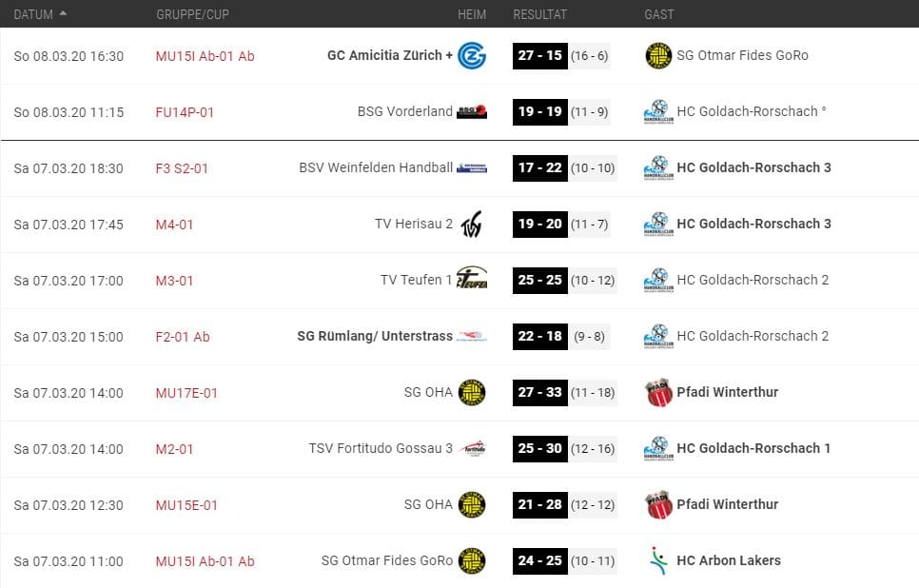Open the 24 - 25 match result
919x588 pixels.
click(539, 560)
